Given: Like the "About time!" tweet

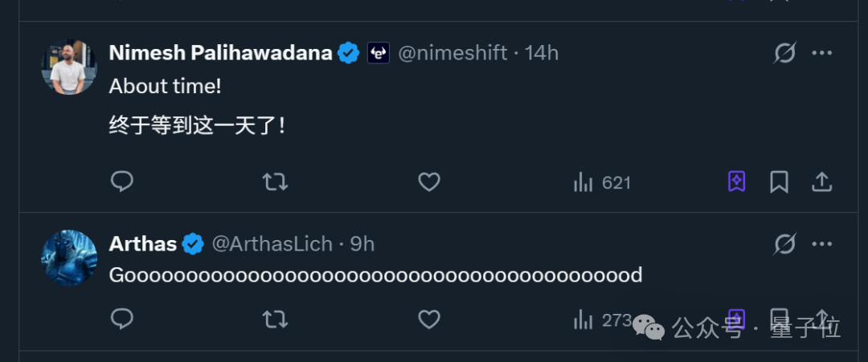Looking at the screenshot, I should point(429,182).
